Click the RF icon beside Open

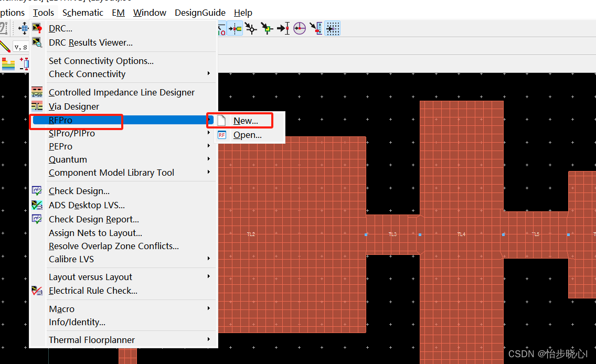(x=222, y=135)
